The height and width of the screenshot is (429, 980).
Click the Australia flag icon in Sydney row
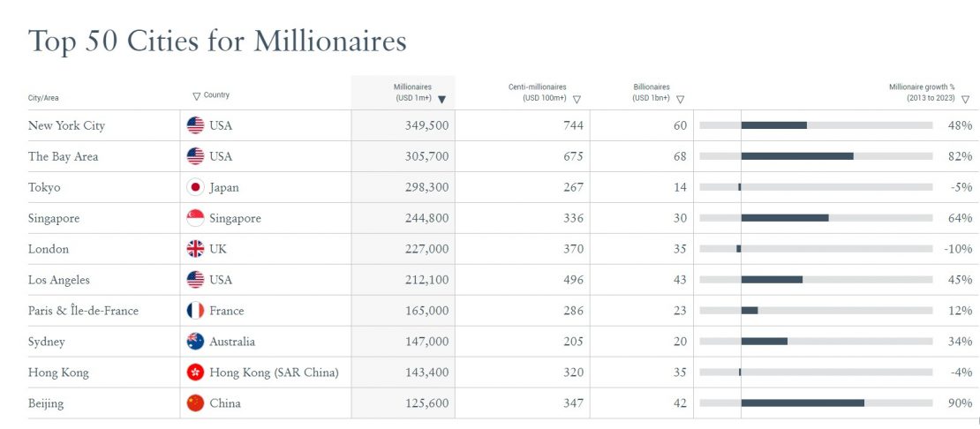coord(195,342)
